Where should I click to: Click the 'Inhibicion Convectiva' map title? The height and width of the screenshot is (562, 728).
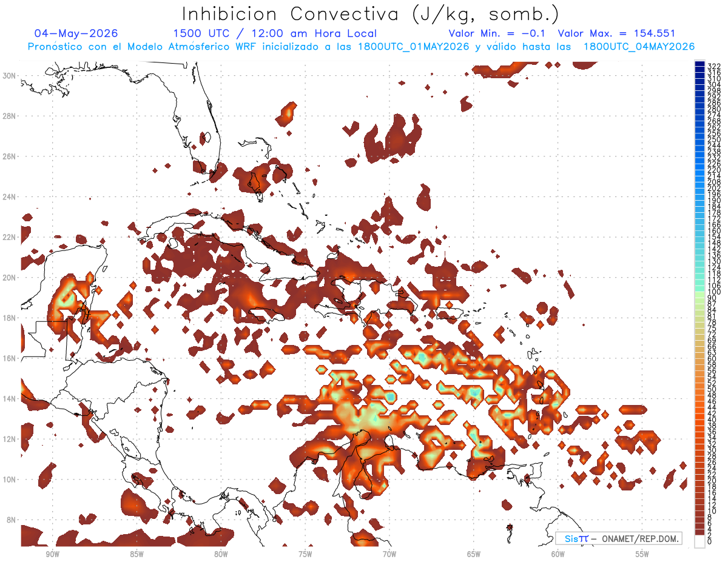point(370,14)
